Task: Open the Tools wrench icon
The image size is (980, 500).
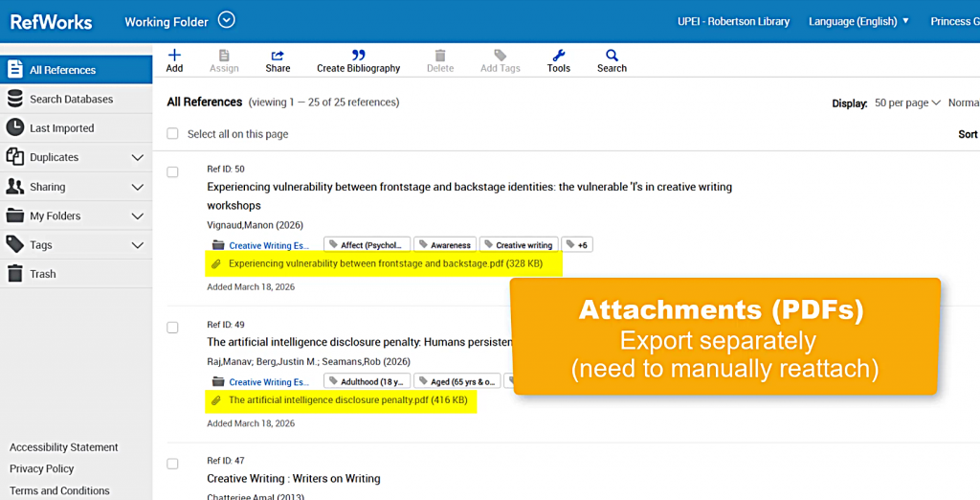Action: 559,57
